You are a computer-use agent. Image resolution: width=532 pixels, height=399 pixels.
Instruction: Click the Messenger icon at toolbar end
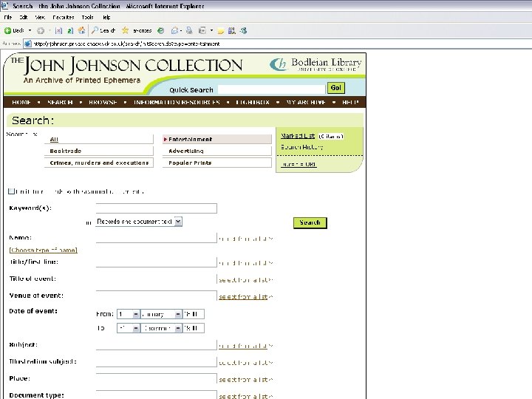(243, 30)
